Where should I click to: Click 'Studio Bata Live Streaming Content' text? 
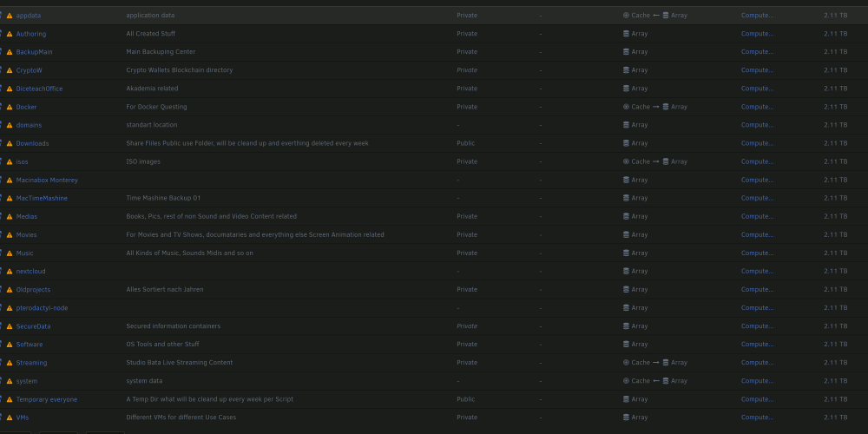pos(180,363)
